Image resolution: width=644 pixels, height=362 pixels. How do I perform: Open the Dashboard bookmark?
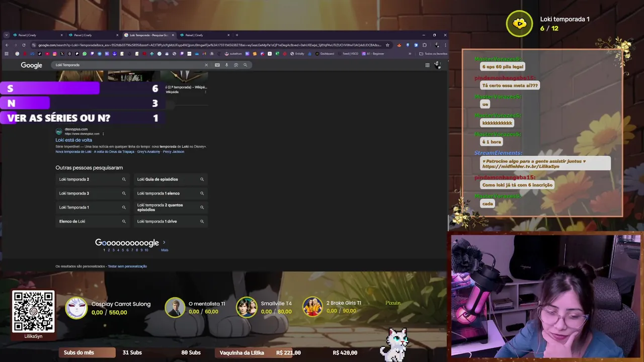[324, 54]
